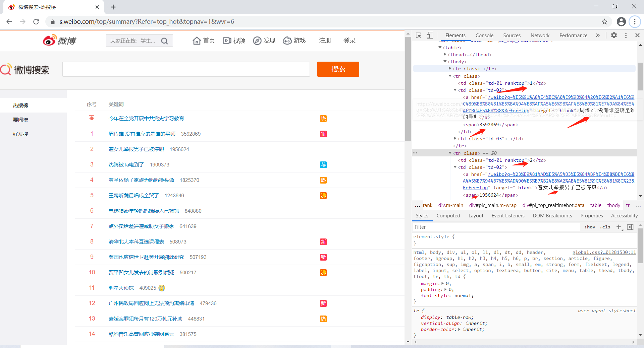644x348 pixels.
Task: Open the 游戏 games icon link
Action: [294, 41]
